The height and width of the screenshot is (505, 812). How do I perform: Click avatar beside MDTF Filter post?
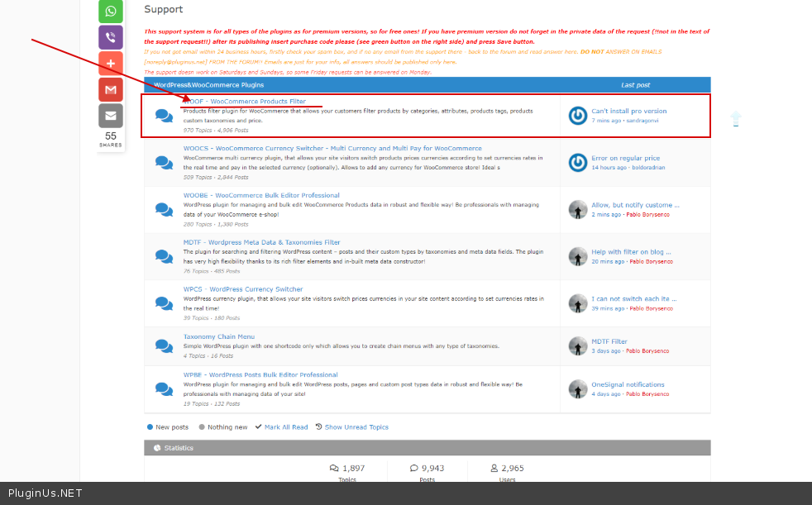point(578,346)
